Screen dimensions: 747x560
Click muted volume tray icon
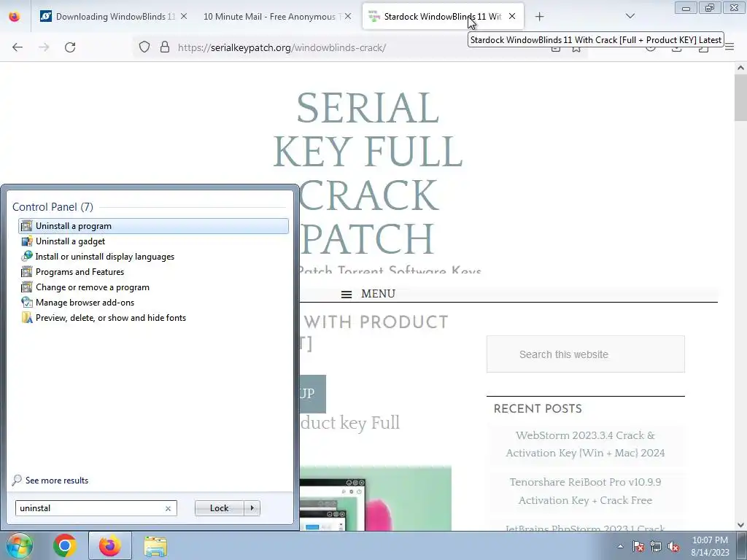[673, 547]
